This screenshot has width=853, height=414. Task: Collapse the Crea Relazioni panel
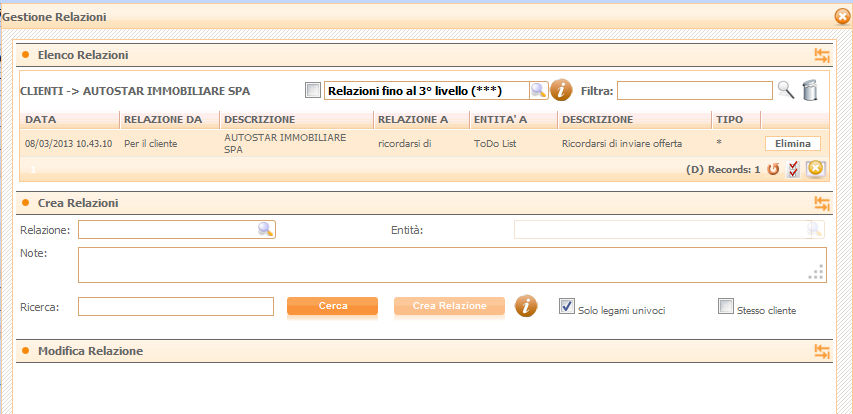click(822, 204)
